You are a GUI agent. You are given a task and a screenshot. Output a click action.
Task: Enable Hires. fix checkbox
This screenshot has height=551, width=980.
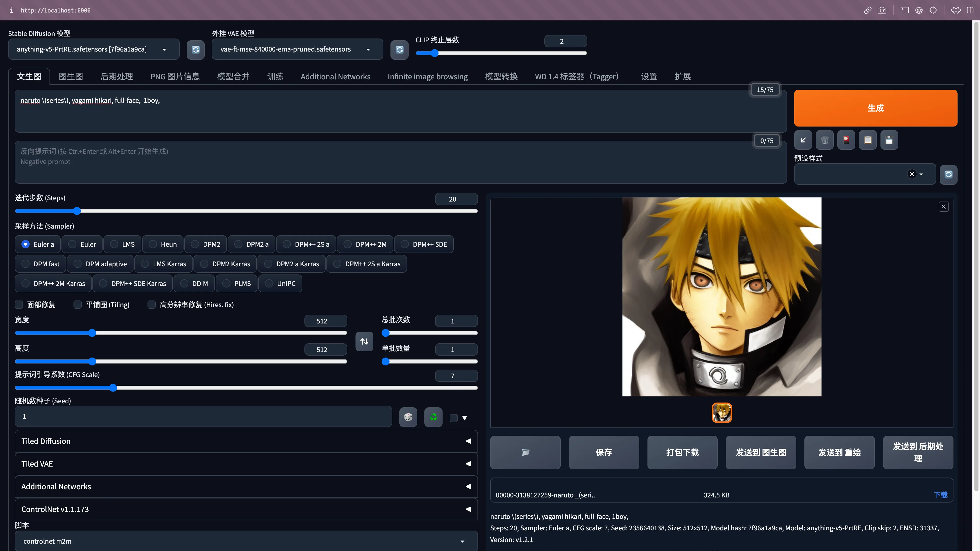coord(151,305)
